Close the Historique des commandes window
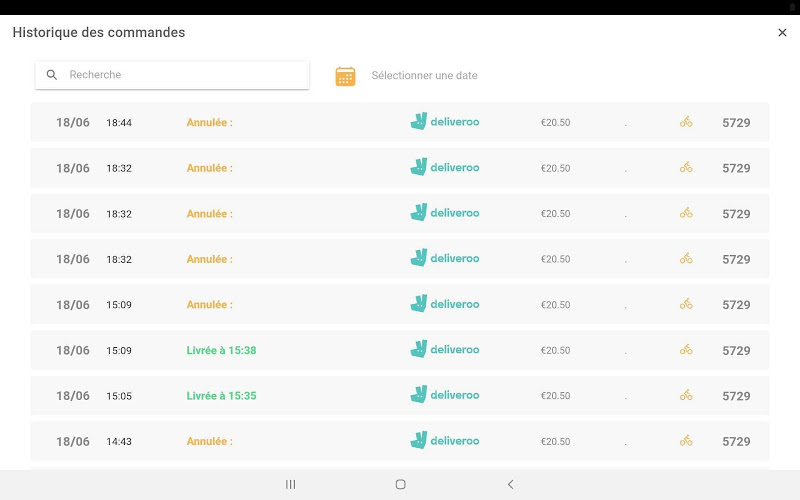 (x=782, y=33)
